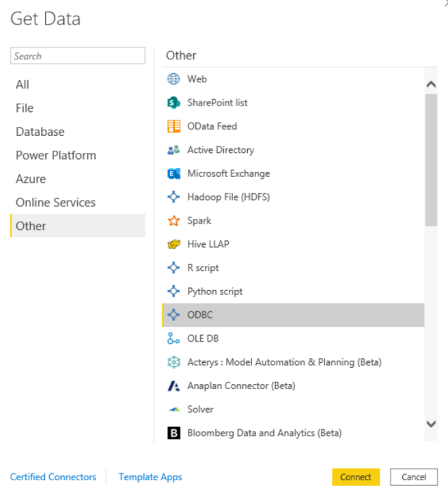Click the Spark star icon

point(173,221)
